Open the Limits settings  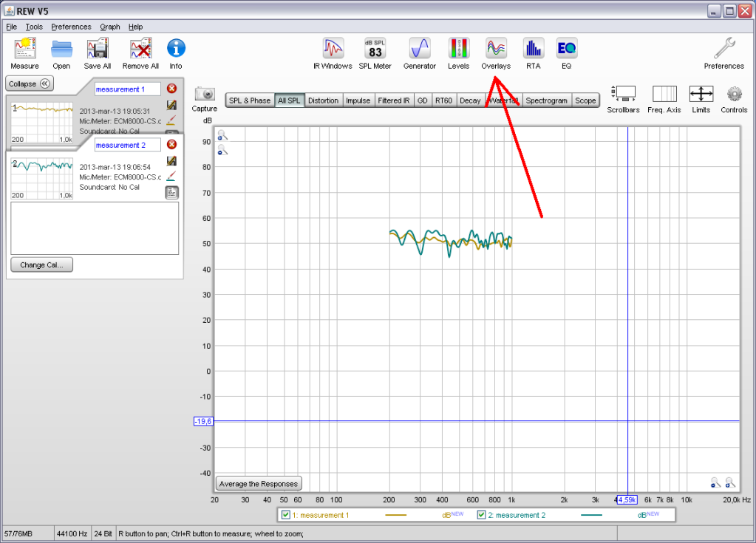[x=701, y=95]
